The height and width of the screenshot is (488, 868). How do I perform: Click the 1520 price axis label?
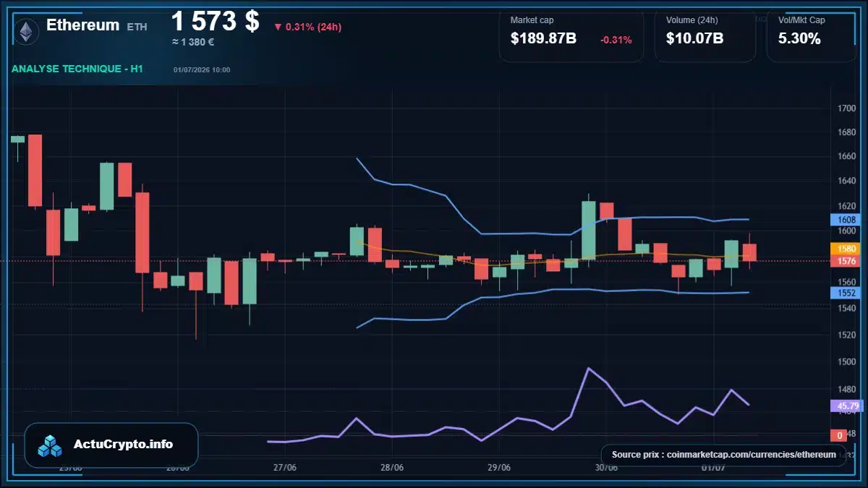(x=846, y=335)
